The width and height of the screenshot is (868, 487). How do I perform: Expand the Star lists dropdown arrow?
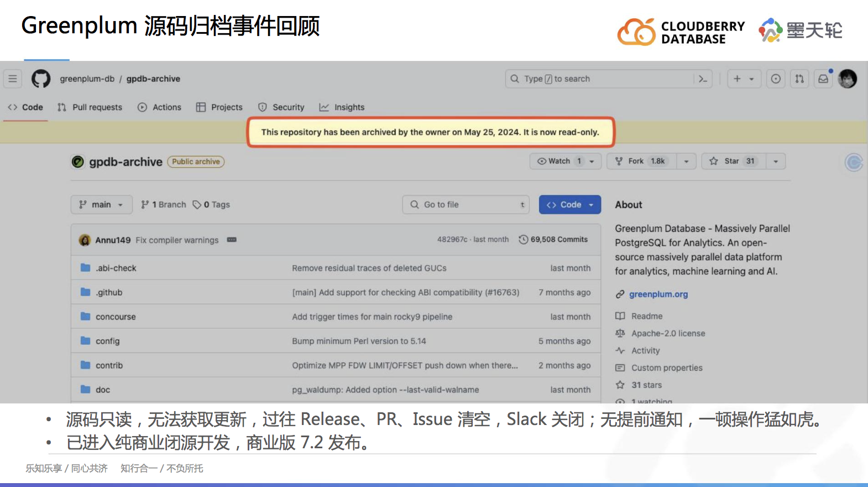coord(776,161)
